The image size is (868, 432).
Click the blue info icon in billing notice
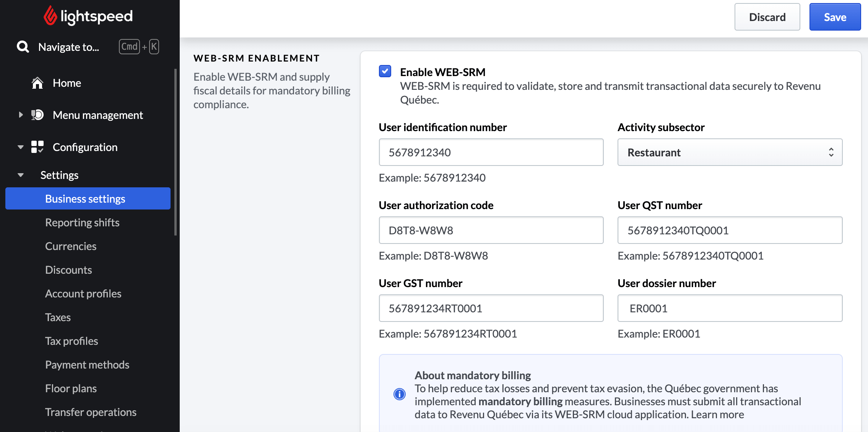400,394
